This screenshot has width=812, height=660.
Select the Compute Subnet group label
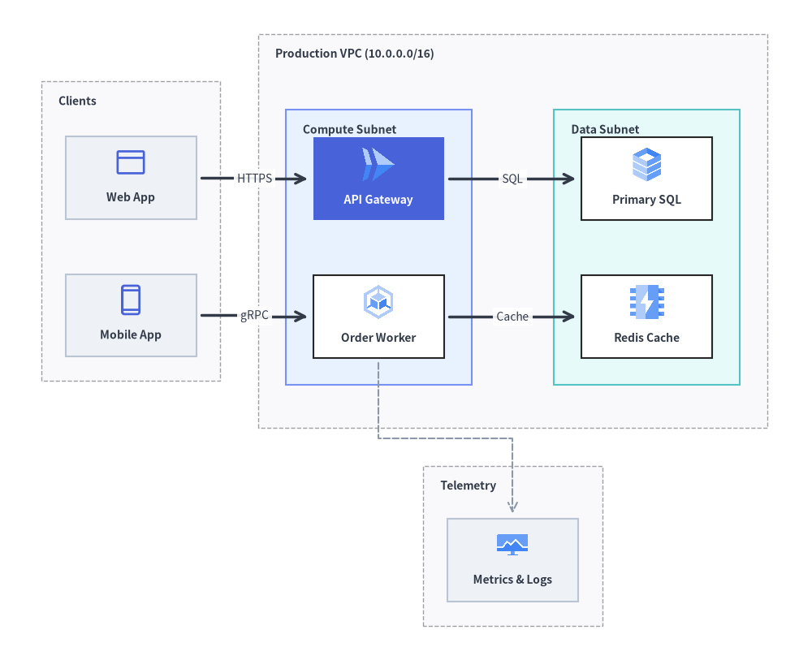coord(349,129)
